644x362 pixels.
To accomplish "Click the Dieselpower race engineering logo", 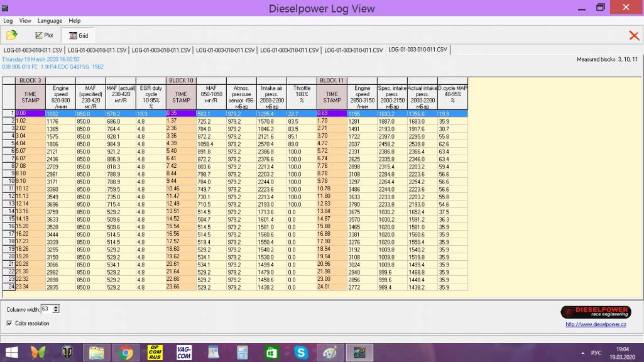I will 593,312.
